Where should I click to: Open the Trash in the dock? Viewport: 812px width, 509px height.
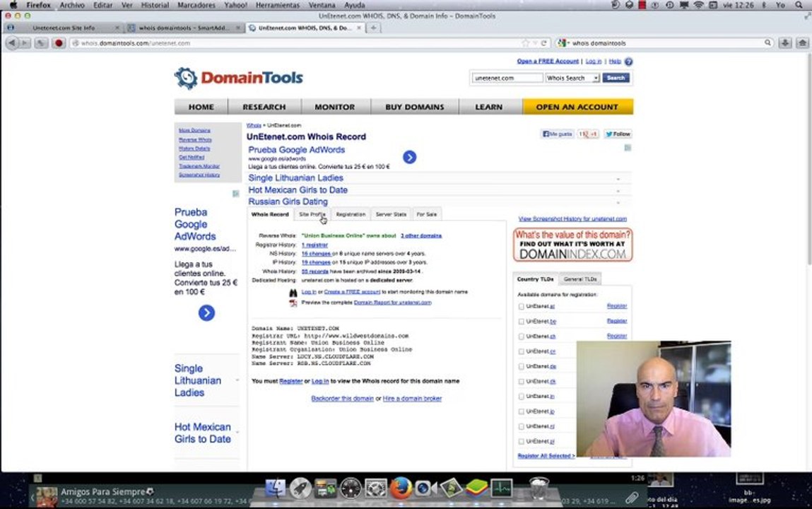pyautogui.click(x=539, y=488)
